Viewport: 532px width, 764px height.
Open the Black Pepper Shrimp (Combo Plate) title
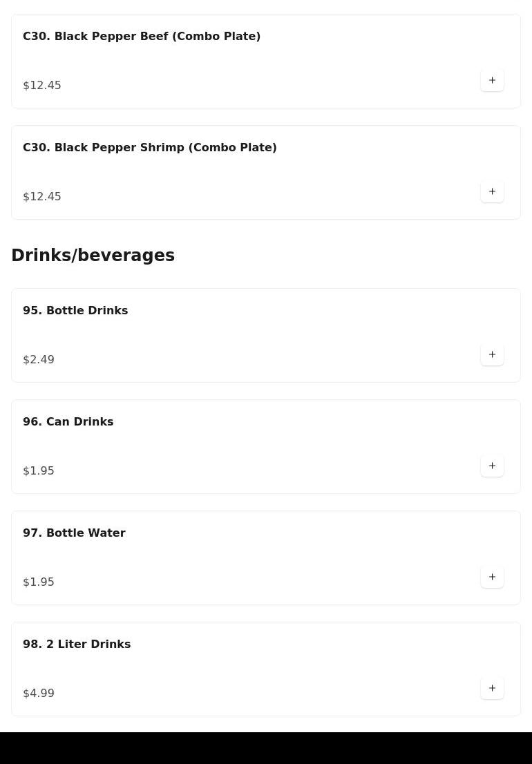tap(150, 148)
